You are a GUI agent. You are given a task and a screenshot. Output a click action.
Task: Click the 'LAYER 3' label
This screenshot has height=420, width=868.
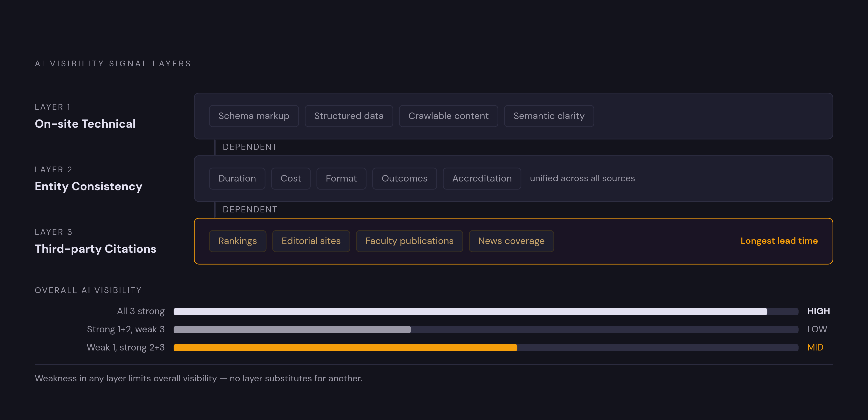[x=54, y=232]
